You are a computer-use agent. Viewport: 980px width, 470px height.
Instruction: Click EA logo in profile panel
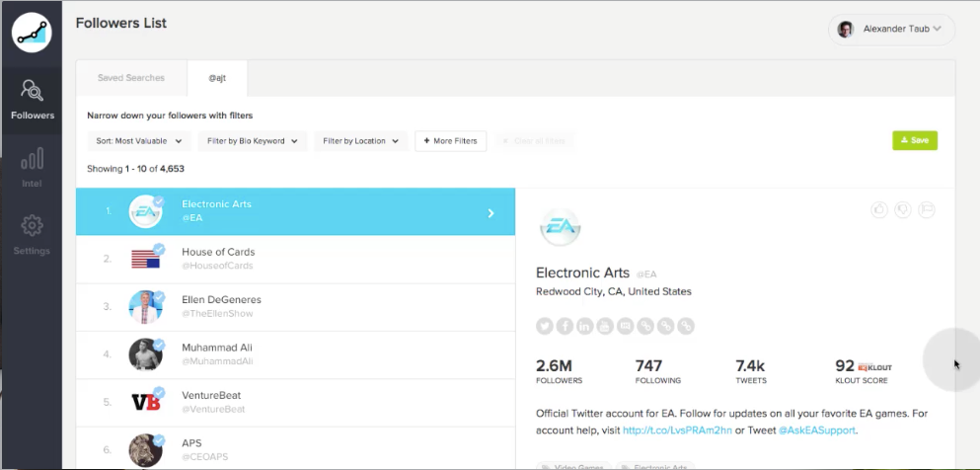coord(561,229)
